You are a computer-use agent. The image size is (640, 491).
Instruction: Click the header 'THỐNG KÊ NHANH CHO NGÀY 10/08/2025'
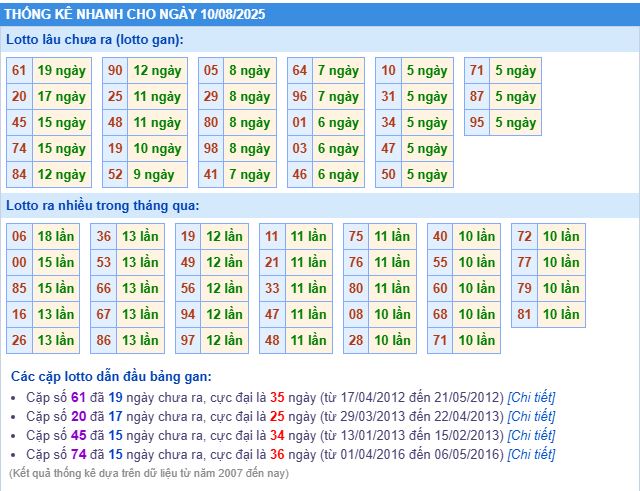135,14
